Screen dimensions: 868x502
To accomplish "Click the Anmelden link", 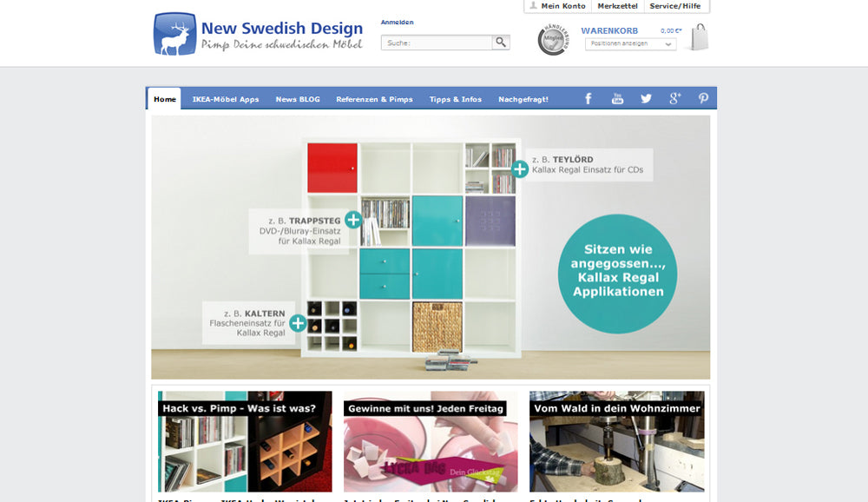I will [x=397, y=23].
